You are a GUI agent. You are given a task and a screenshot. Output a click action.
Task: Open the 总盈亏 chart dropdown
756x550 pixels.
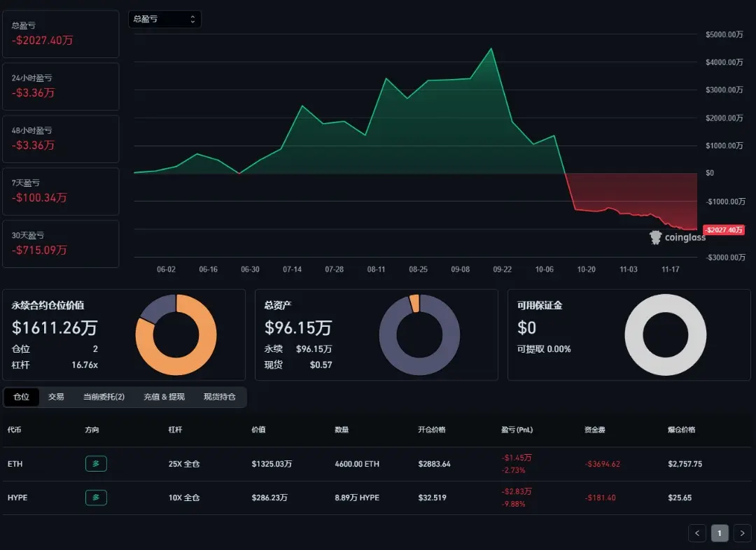164,20
